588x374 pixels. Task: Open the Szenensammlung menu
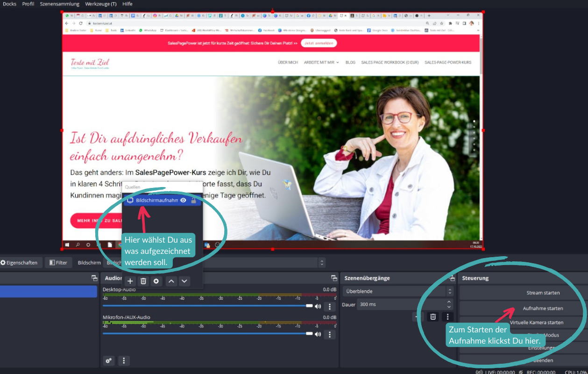[59, 4]
